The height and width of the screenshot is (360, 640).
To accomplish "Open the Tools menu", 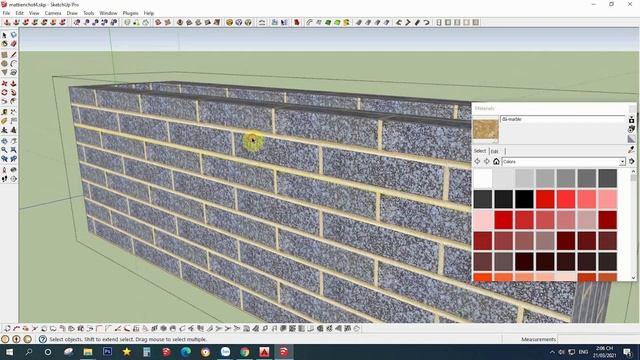I will [x=89, y=13].
